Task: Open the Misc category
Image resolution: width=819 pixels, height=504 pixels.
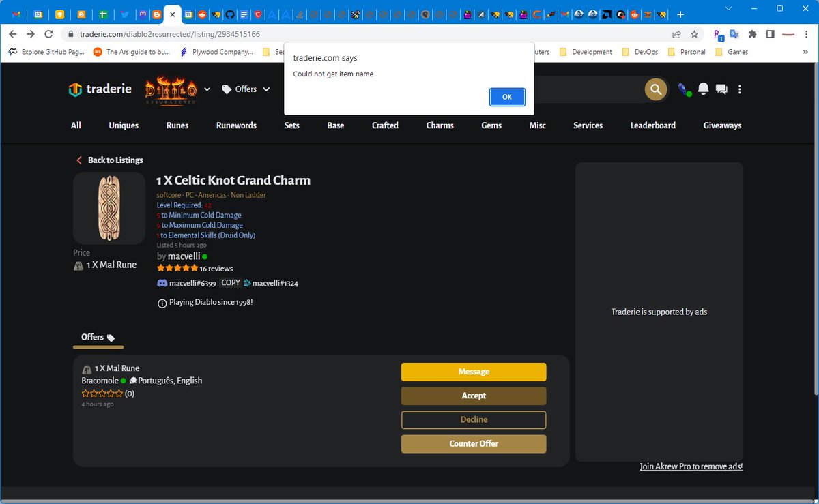Action: (537, 125)
